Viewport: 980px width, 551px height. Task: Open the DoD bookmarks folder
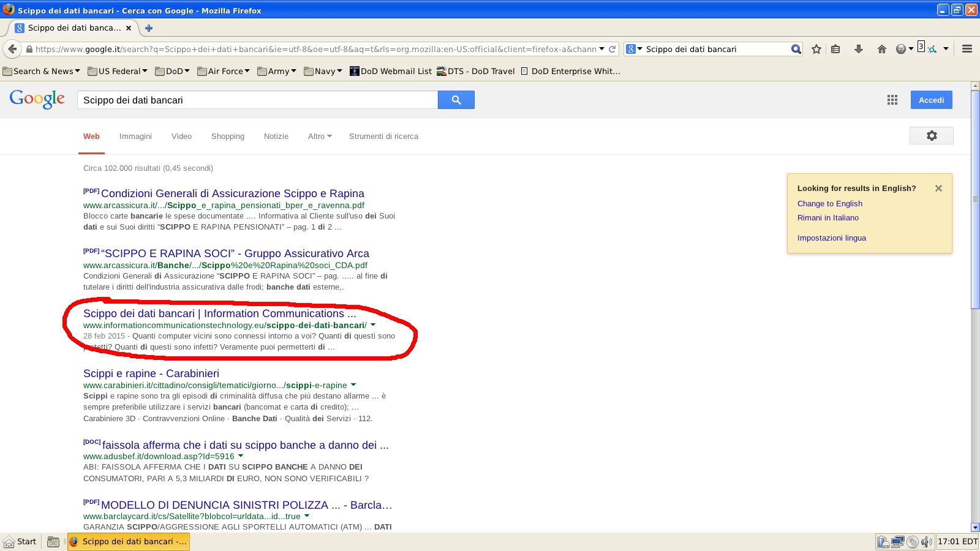pos(172,71)
